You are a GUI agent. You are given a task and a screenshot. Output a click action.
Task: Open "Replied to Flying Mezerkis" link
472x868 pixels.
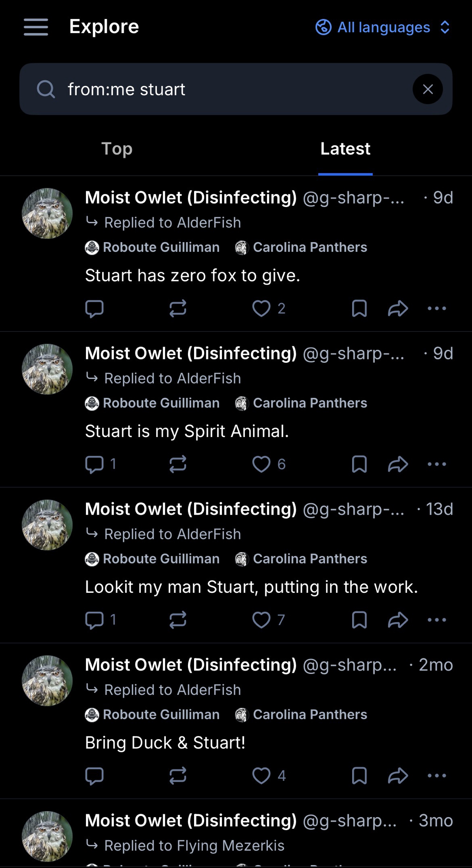click(x=194, y=845)
